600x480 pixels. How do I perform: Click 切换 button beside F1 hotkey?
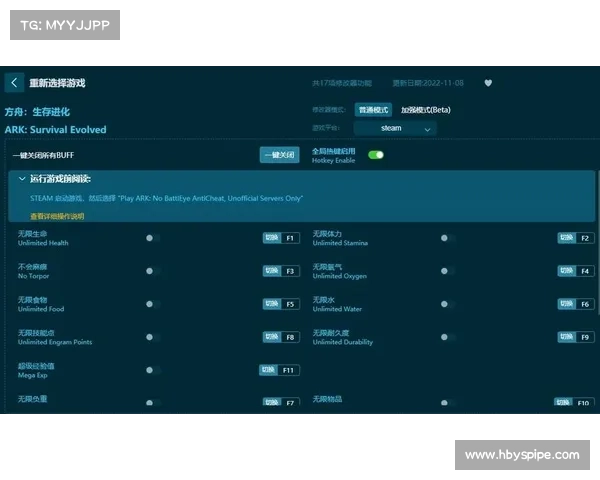pyautogui.click(x=272, y=238)
